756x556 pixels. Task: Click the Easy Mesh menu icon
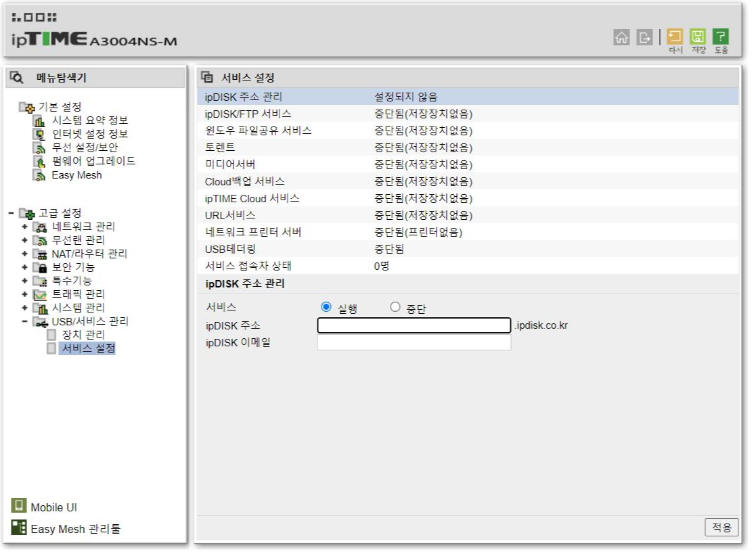(x=39, y=175)
